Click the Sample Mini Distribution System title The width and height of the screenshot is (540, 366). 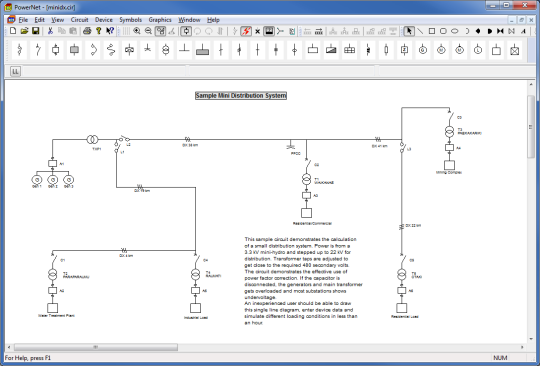click(x=241, y=96)
